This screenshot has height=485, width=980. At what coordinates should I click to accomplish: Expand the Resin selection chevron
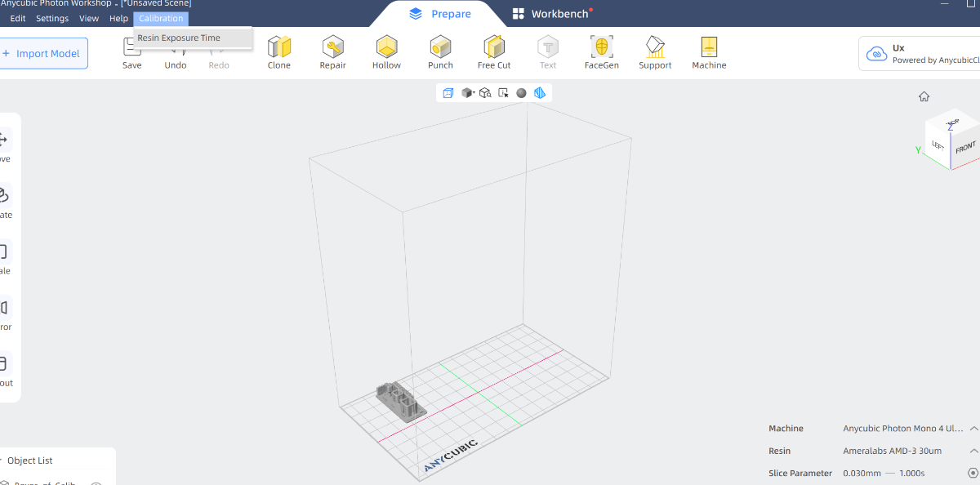973,451
